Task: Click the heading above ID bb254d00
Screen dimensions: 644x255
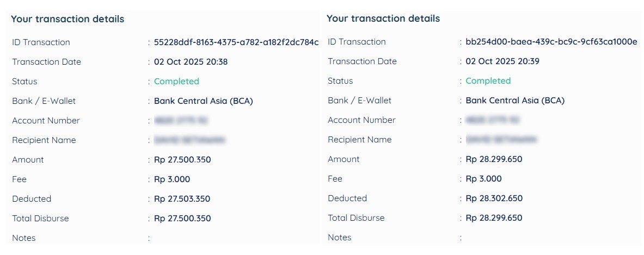Action: click(383, 18)
